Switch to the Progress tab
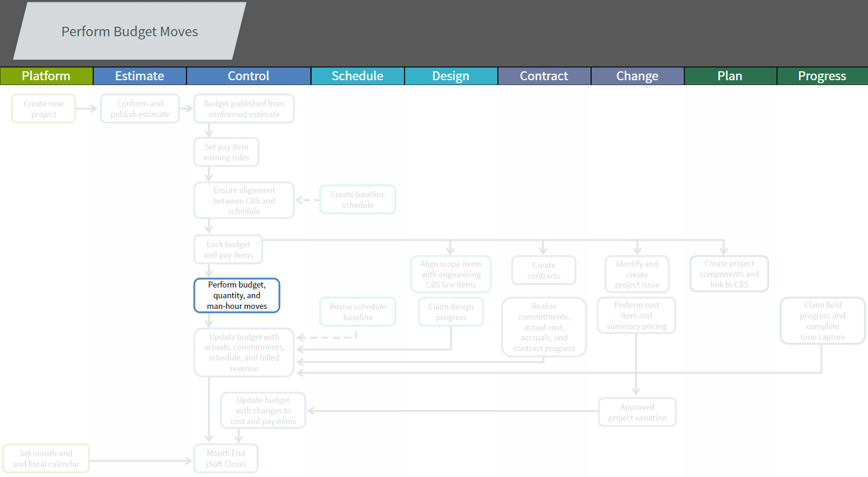The image size is (868, 477). coord(822,76)
